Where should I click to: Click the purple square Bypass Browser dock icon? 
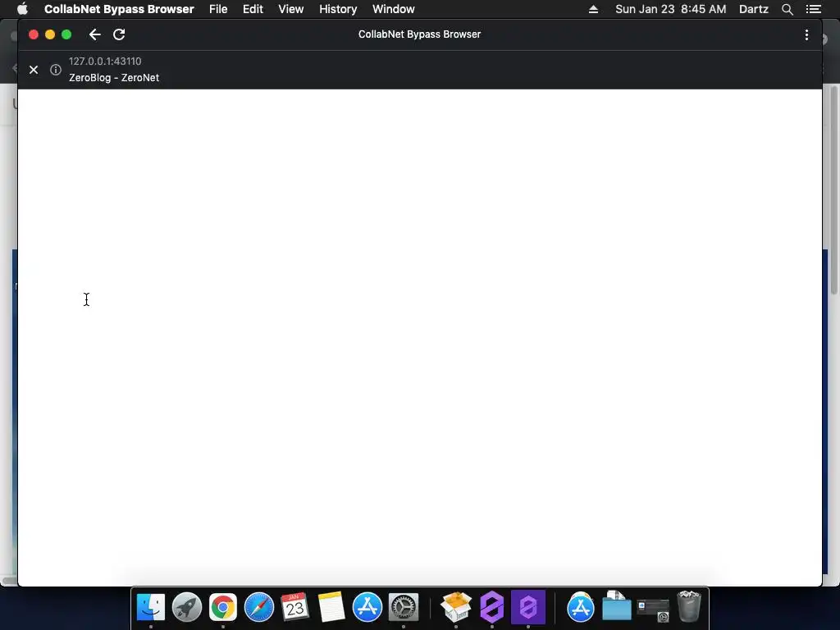coord(528,607)
